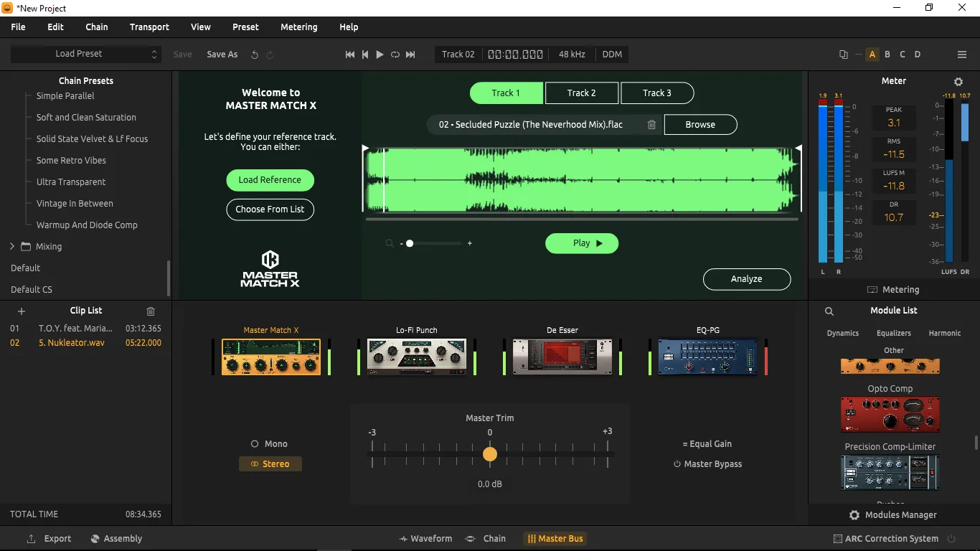
Task: Click the Analyze button
Action: pyautogui.click(x=747, y=279)
